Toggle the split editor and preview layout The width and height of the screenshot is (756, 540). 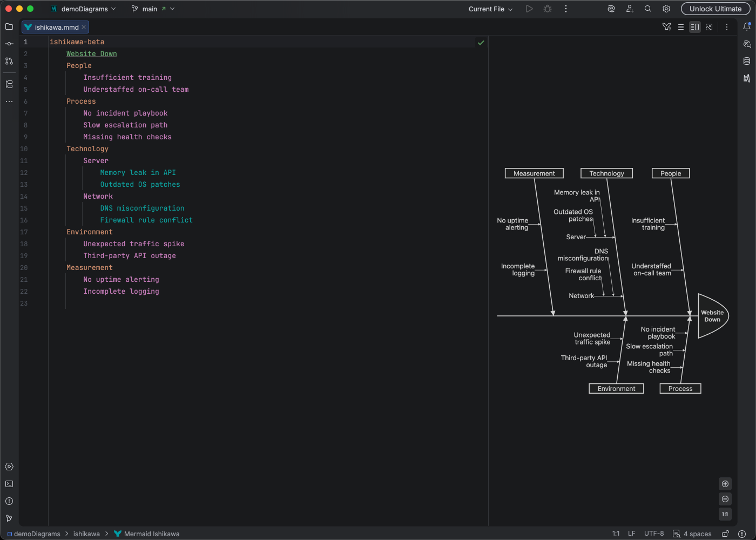695,26
